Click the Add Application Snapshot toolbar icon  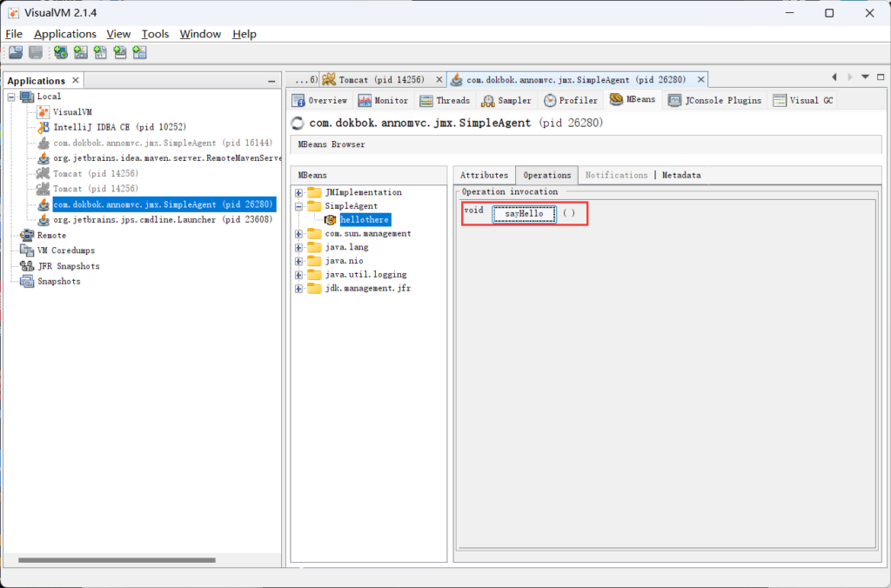pos(140,53)
